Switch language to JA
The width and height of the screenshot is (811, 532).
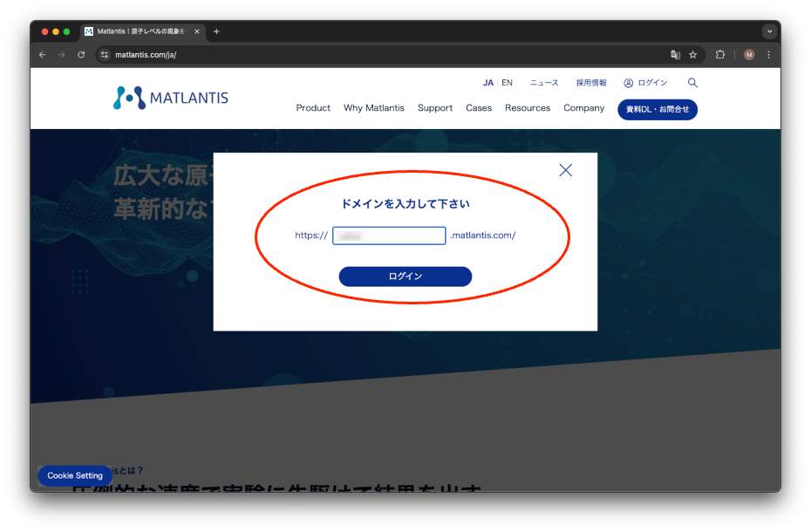[487, 83]
